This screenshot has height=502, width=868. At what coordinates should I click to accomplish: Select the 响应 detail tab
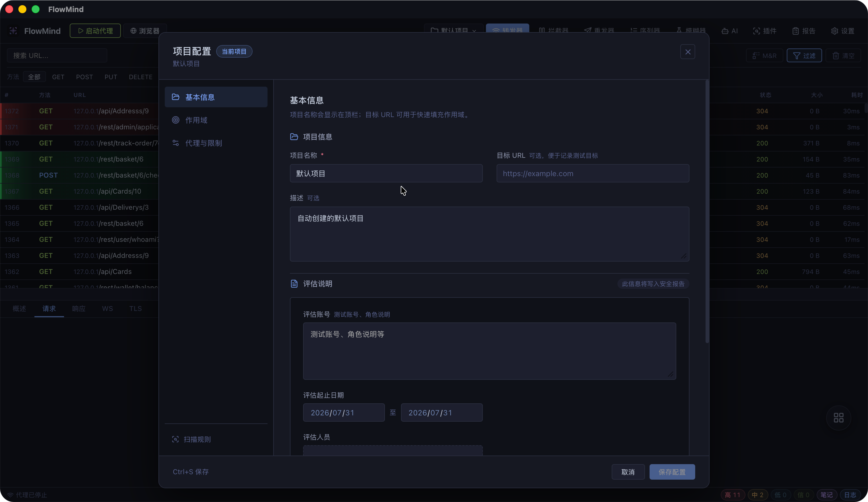click(x=79, y=309)
